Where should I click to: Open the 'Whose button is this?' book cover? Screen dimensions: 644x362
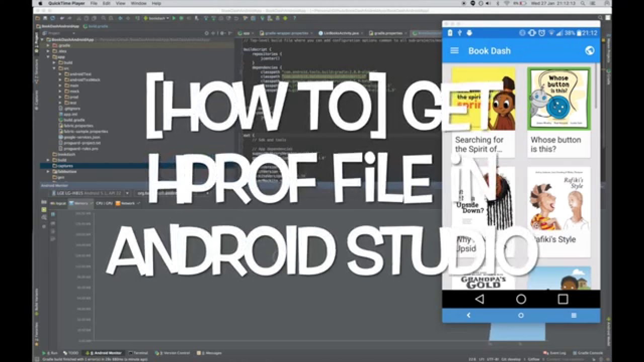tap(559, 99)
